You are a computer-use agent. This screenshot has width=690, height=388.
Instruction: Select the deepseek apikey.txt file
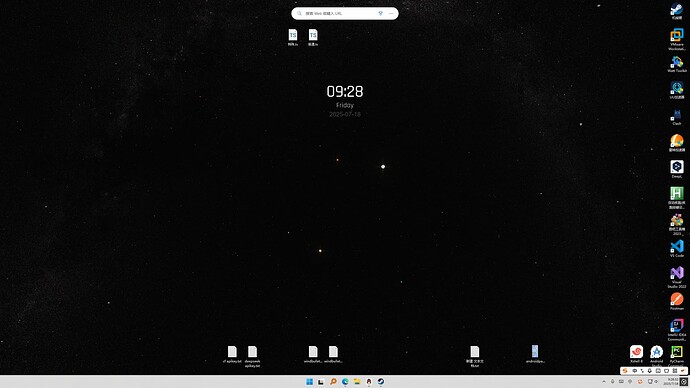252,356
